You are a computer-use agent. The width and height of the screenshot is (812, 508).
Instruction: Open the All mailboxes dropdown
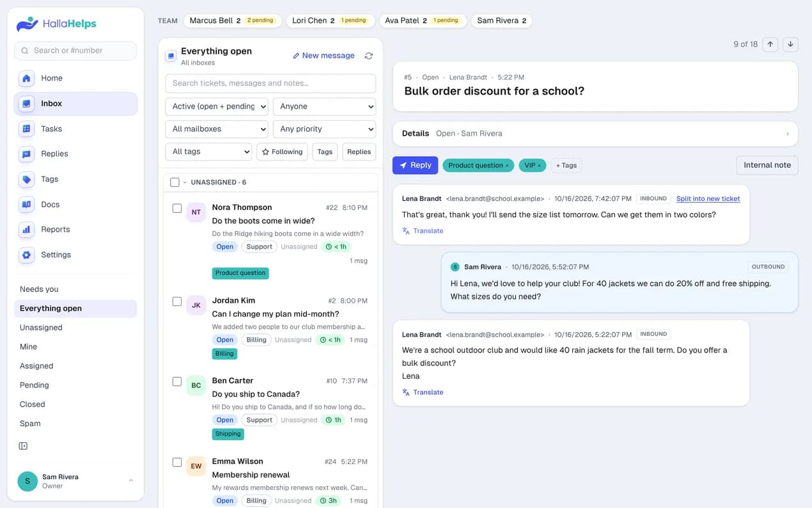(x=217, y=129)
